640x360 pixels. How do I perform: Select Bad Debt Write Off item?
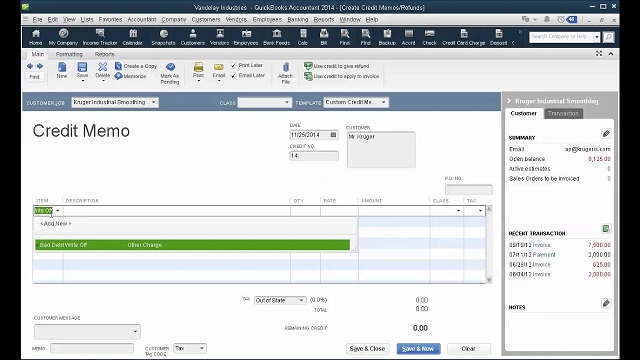(x=192, y=245)
